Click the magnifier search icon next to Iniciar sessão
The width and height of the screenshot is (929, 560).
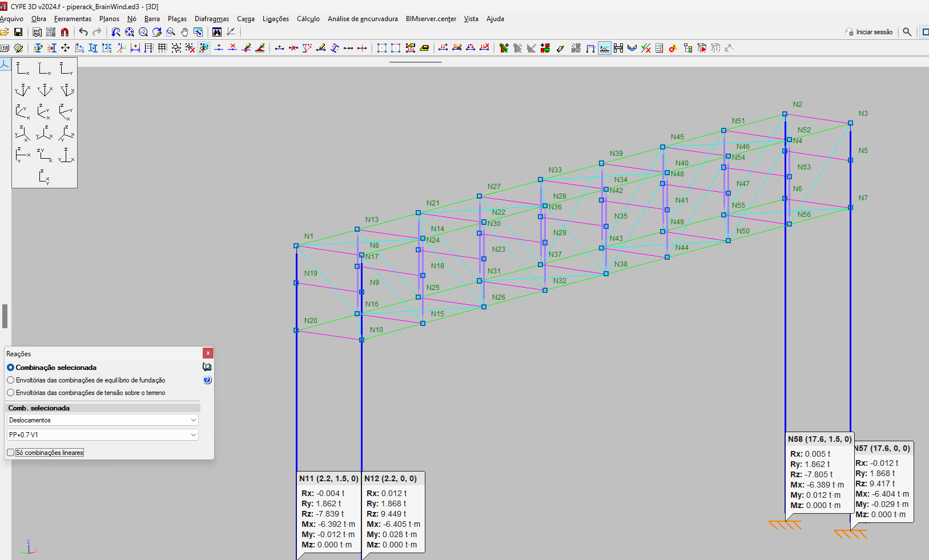[907, 32]
